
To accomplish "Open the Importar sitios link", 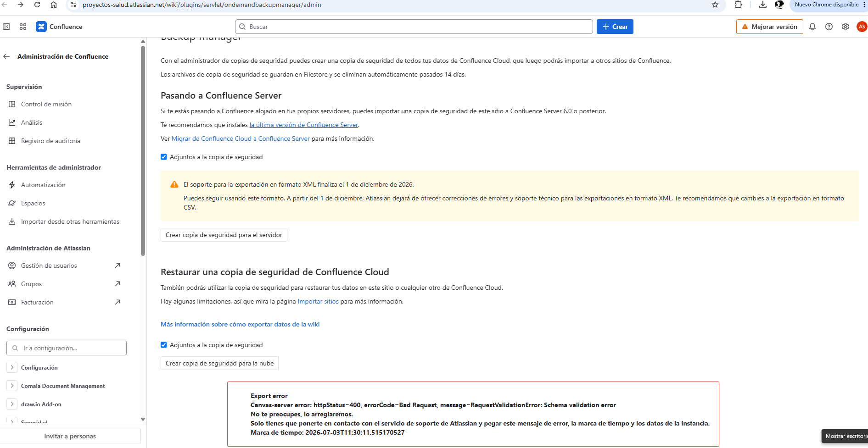I will click(x=318, y=301).
